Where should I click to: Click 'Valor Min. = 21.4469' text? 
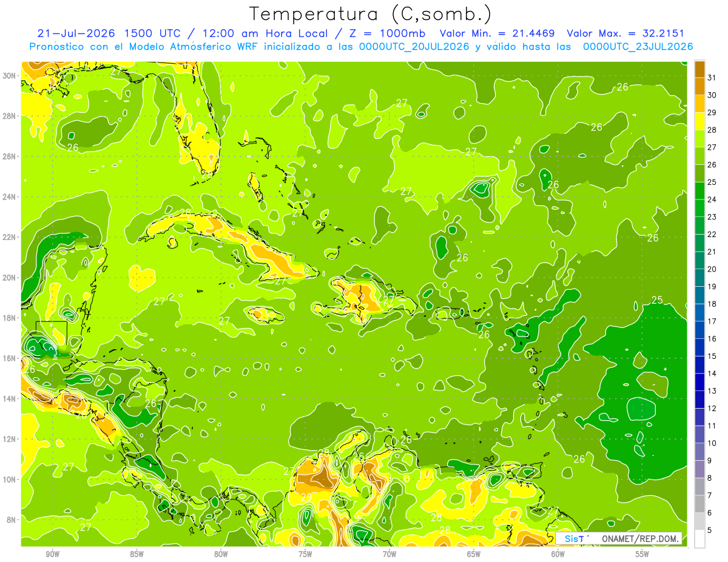coord(497,33)
